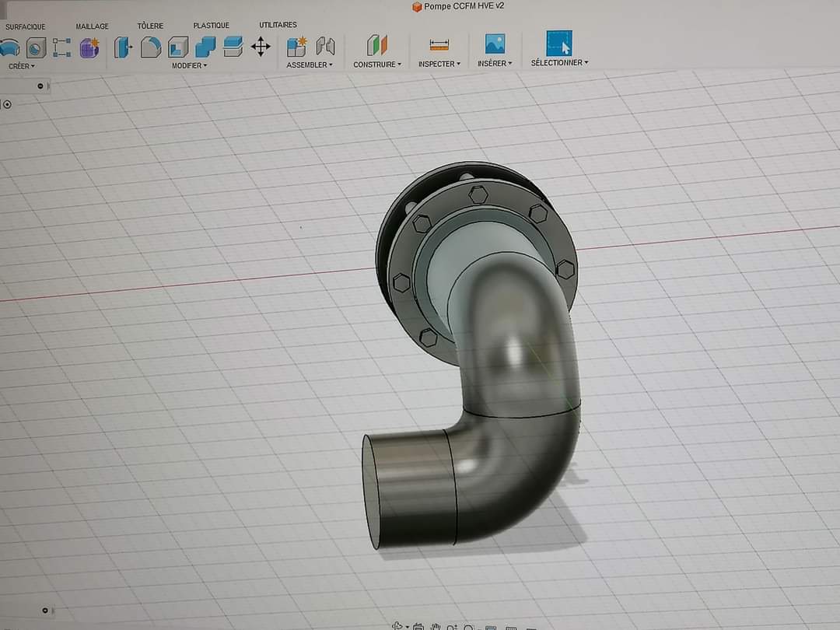Click the New Component icon
The image size is (840, 630).
pos(296,46)
